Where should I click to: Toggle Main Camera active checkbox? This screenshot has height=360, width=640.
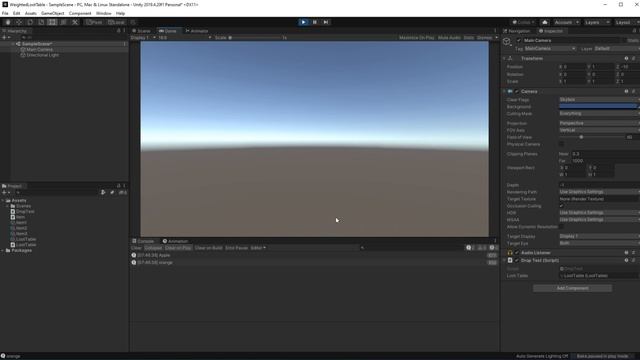(519, 40)
